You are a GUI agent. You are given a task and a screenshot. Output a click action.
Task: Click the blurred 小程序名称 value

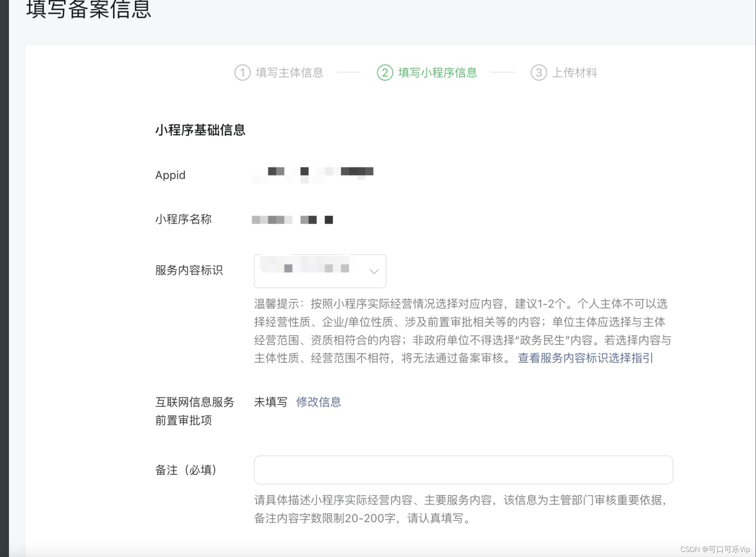pyautogui.click(x=292, y=219)
